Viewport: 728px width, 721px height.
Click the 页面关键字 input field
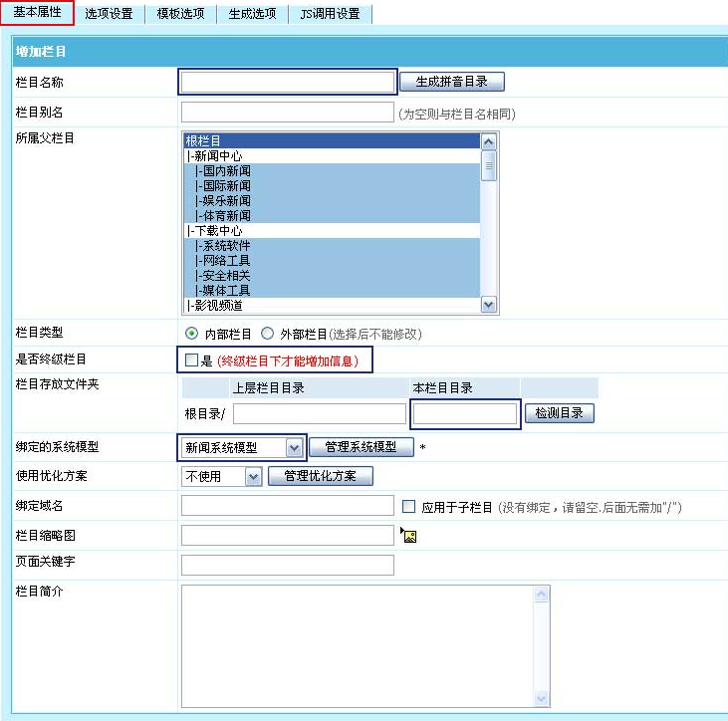point(288,565)
